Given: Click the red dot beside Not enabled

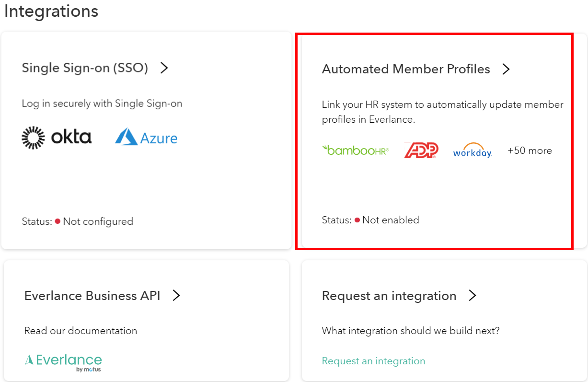Looking at the screenshot, I should point(357,220).
